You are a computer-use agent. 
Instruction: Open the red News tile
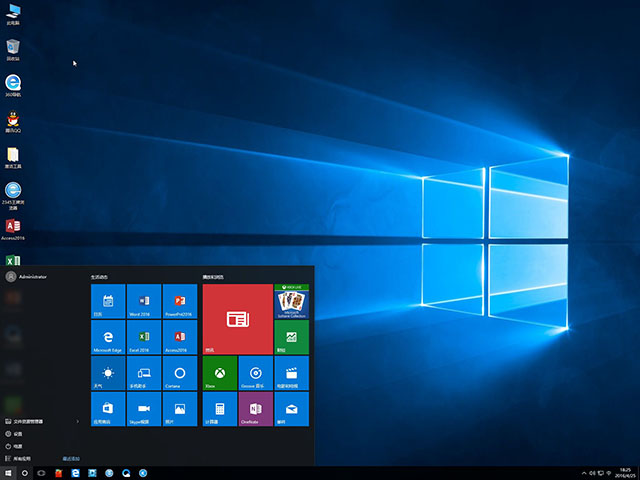237,319
